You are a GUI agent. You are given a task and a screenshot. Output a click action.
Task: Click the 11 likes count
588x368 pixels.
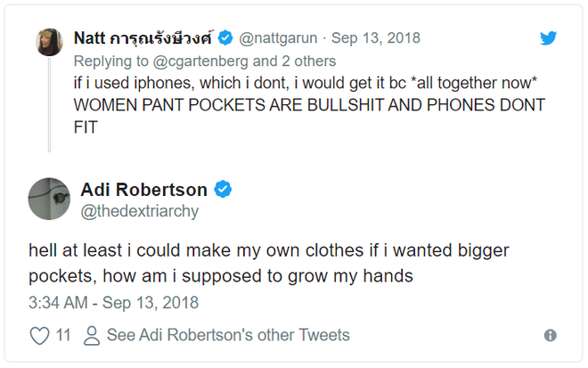tap(63, 336)
